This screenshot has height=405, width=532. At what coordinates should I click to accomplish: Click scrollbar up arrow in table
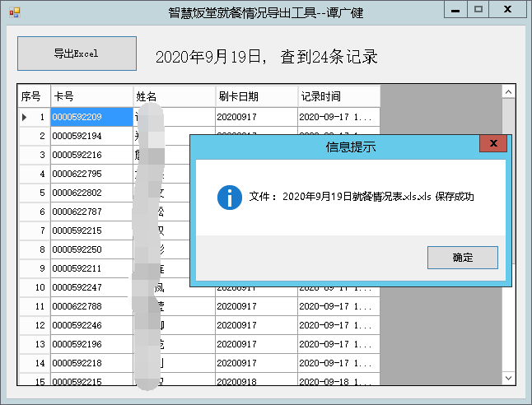tap(508, 92)
